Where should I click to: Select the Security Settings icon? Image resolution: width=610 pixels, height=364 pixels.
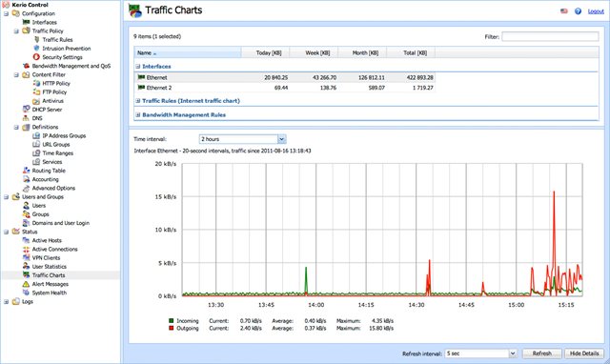point(36,57)
